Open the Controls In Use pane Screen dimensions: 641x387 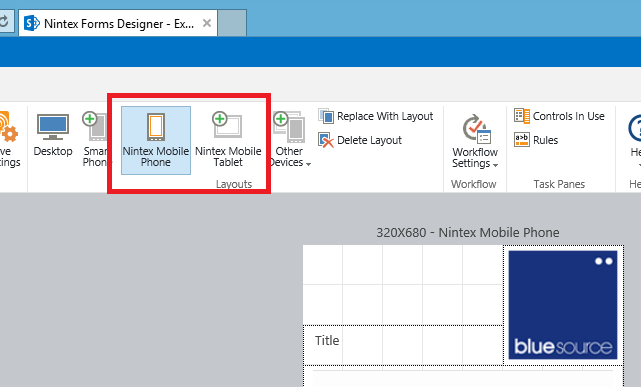(559, 116)
